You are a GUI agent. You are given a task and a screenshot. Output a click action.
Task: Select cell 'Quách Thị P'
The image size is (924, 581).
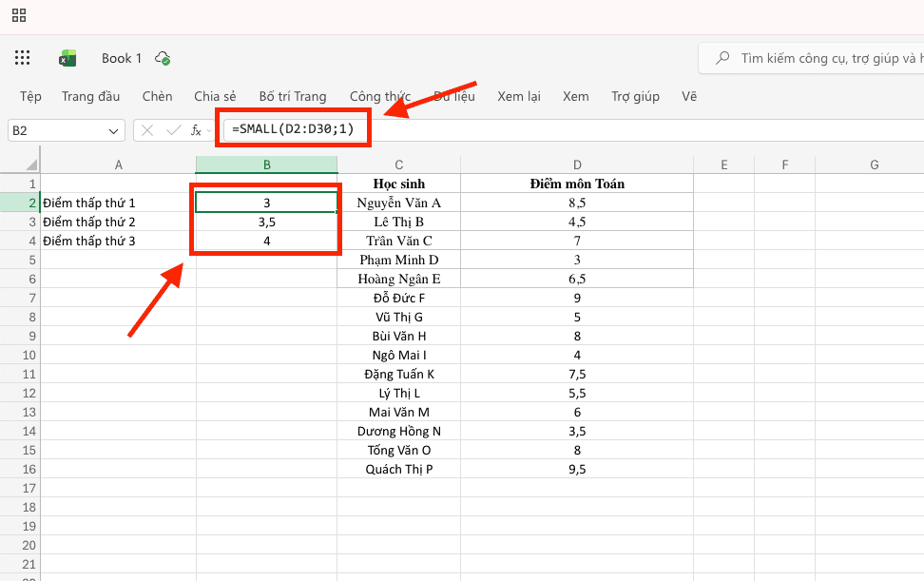coord(399,469)
